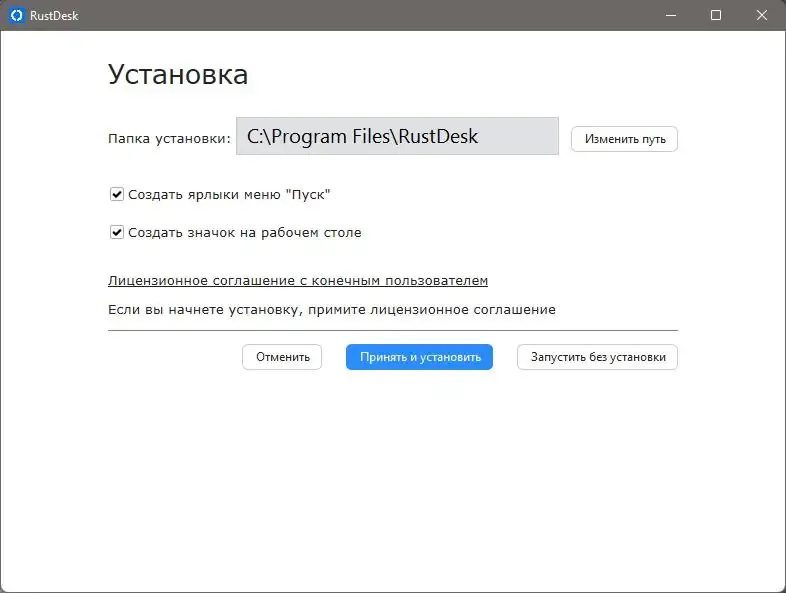Click the "Отменить" button
Viewport: 786px width, 593px height.
pyautogui.click(x=282, y=357)
